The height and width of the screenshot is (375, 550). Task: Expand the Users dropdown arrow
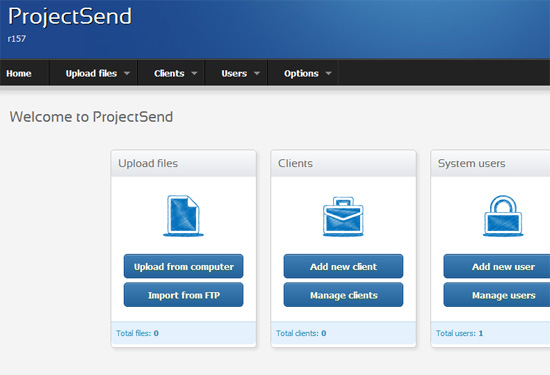257,73
